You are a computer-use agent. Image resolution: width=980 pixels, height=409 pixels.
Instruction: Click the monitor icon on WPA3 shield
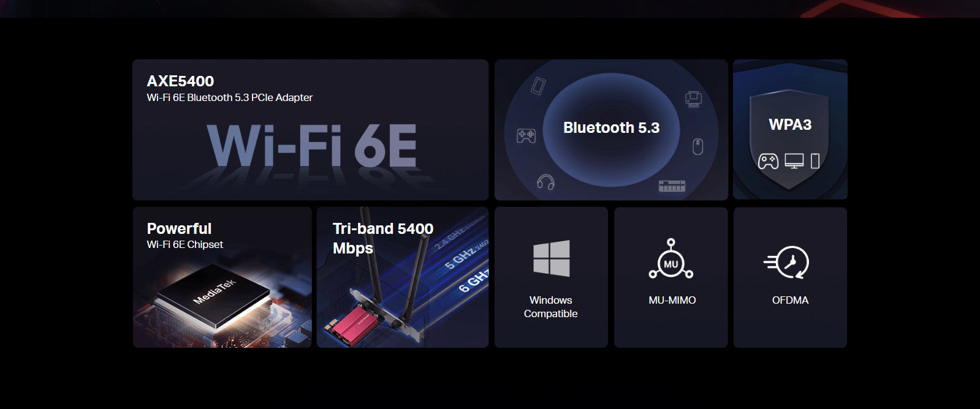794,161
